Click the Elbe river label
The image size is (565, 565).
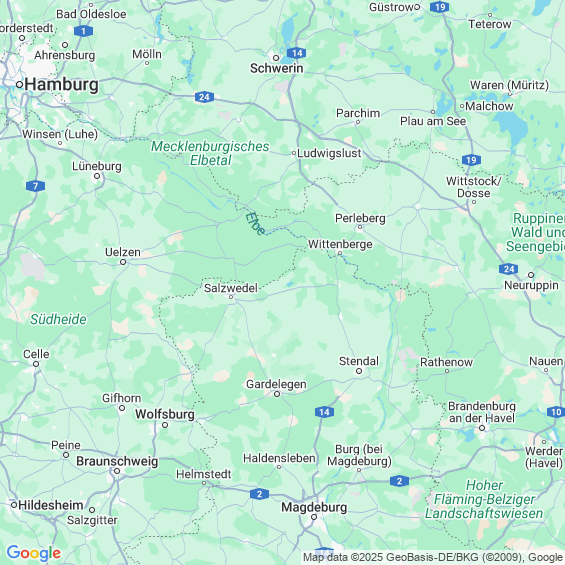click(255, 224)
